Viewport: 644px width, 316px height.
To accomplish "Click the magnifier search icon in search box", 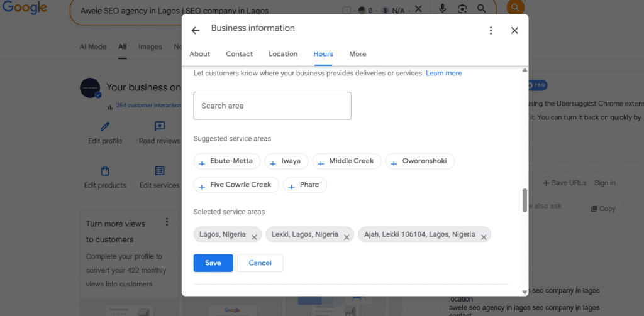I will (481, 9).
